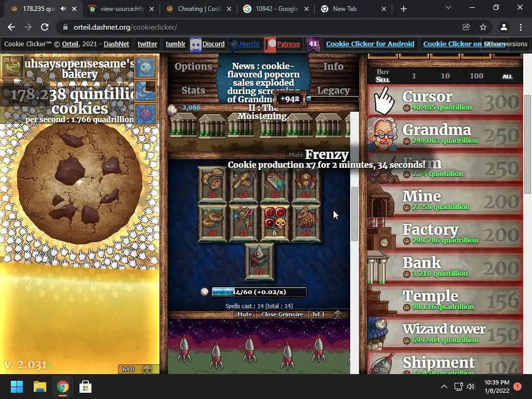
Task: Switch to the view-source tab
Action: pyautogui.click(x=121, y=9)
